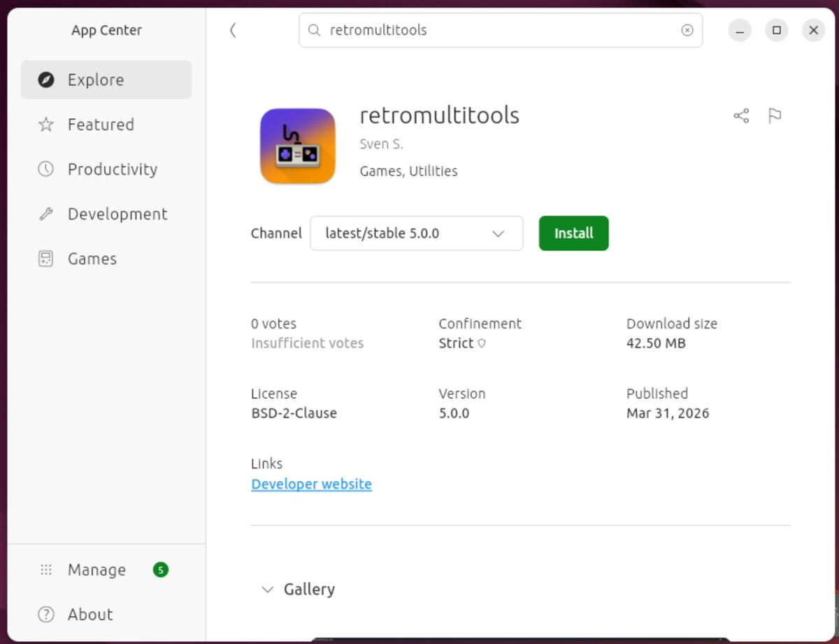The width and height of the screenshot is (839, 644).
Task: Install retromultitools
Action: point(574,234)
